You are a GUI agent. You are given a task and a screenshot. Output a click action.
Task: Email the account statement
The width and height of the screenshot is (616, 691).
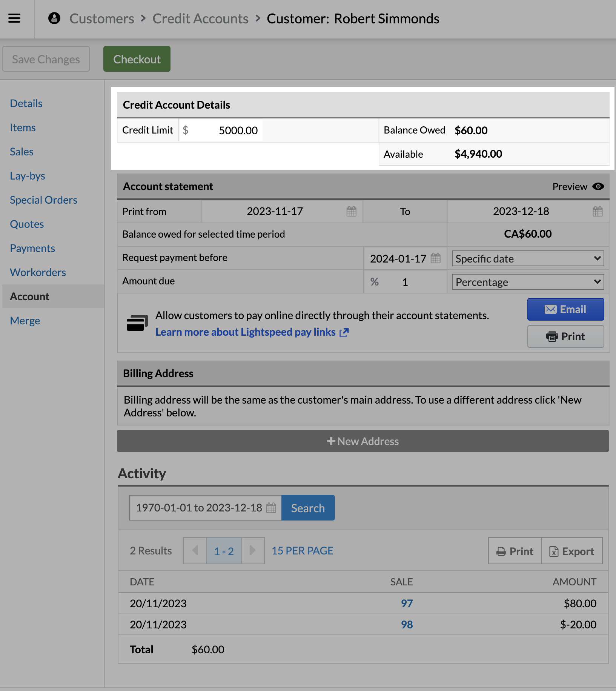(565, 309)
